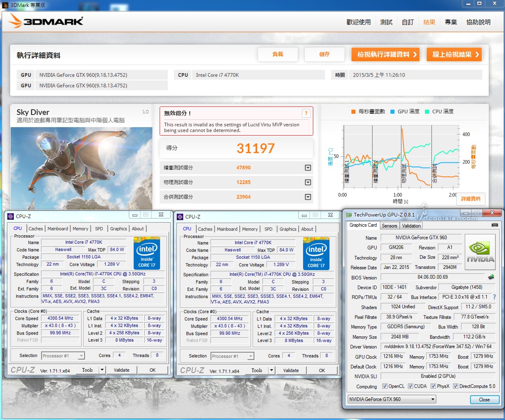This screenshot has width=505, height=420.
Task: Open Tools dropdown arrow in right CPU-Z
Action: (271, 370)
